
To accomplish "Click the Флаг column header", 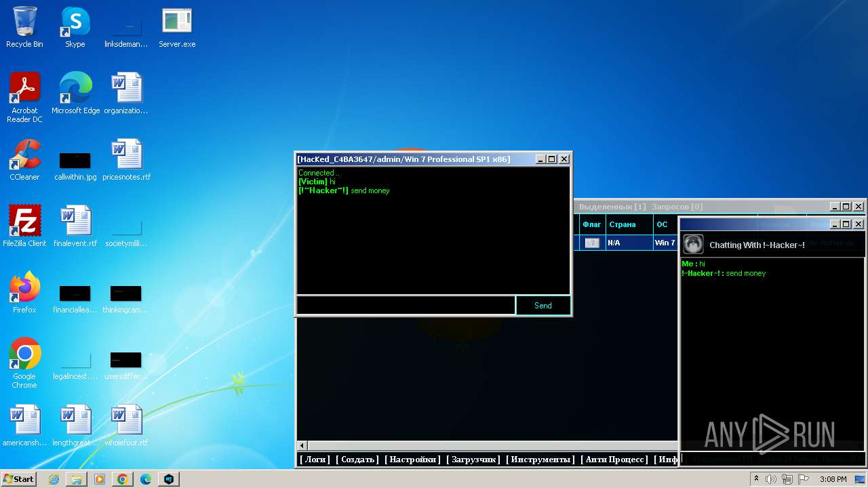I will [591, 224].
